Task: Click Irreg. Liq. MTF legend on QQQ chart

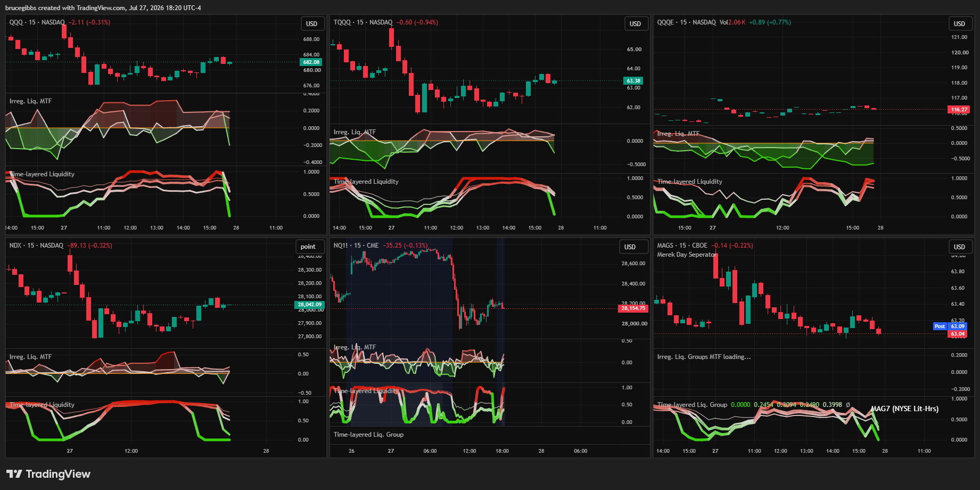Action: click(x=30, y=101)
